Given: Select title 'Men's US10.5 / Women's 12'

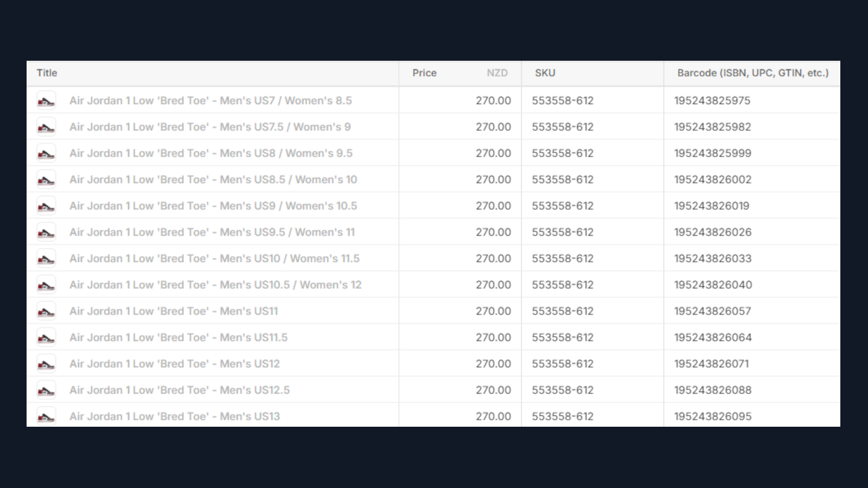Looking at the screenshot, I should pyautogui.click(x=215, y=285).
